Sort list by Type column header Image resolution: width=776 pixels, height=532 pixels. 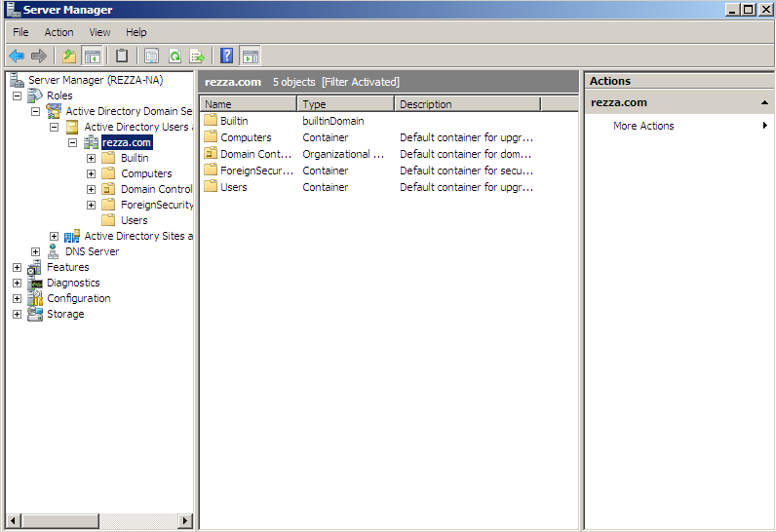point(345,104)
